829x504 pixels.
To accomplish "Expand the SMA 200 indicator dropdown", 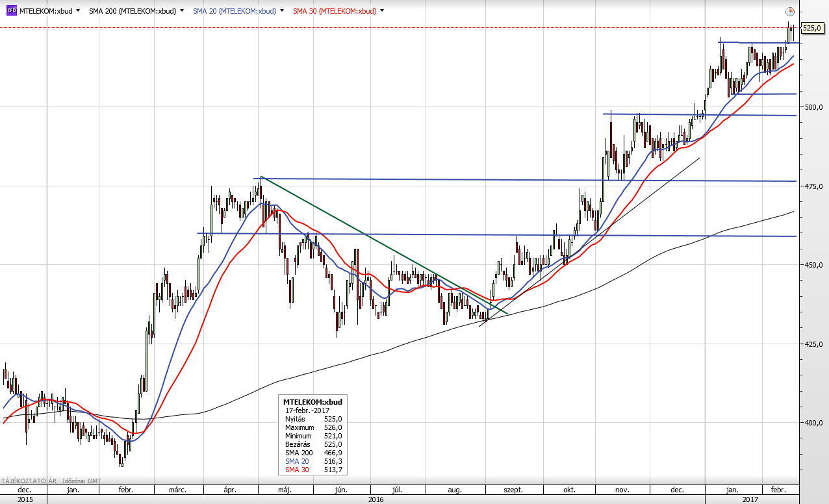I will click(181, 11).
